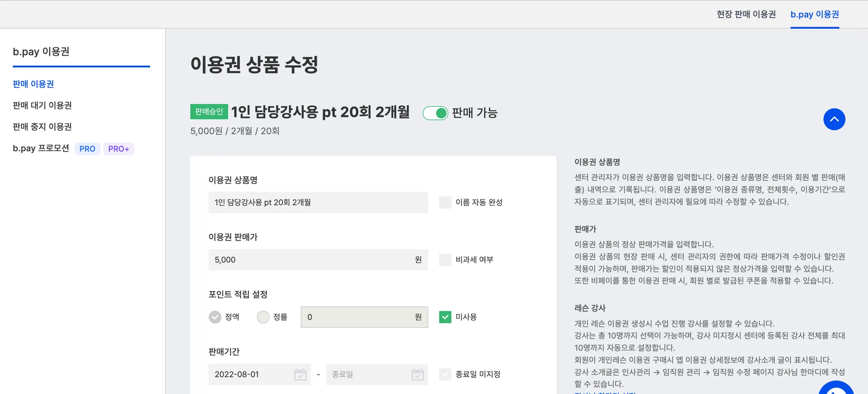Click the PRO+ badge beside b.pay 프로모션
This screenshot has height=394, width=868.
tap(119, 149)
